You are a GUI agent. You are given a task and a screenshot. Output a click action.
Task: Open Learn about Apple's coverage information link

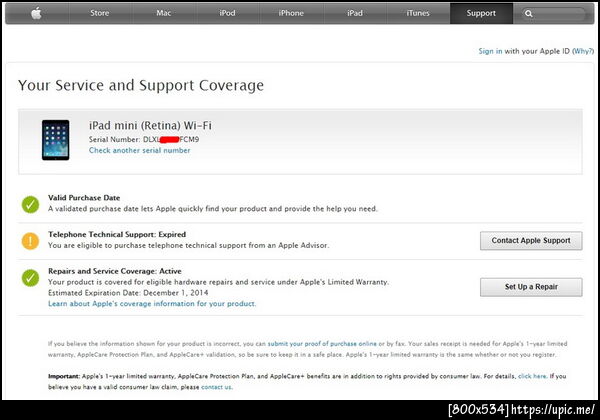[152, 304]
